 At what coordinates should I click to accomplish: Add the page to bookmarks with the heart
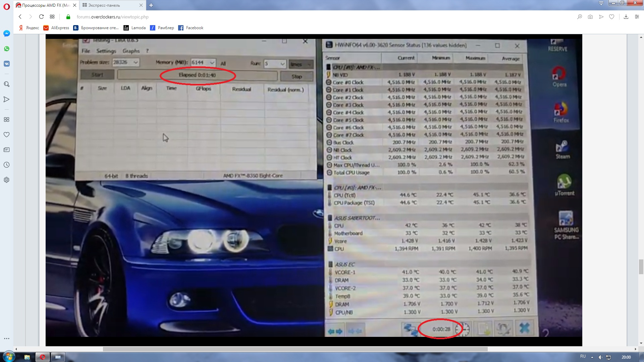[612, 17]
